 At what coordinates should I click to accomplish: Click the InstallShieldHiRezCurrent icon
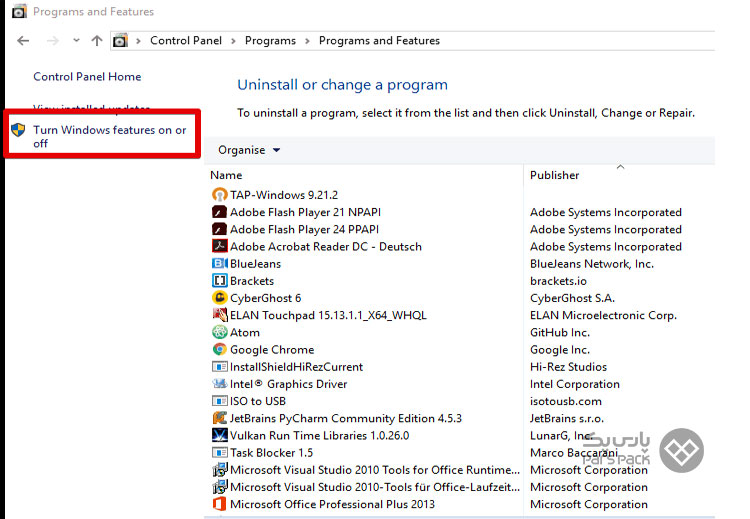219,367
